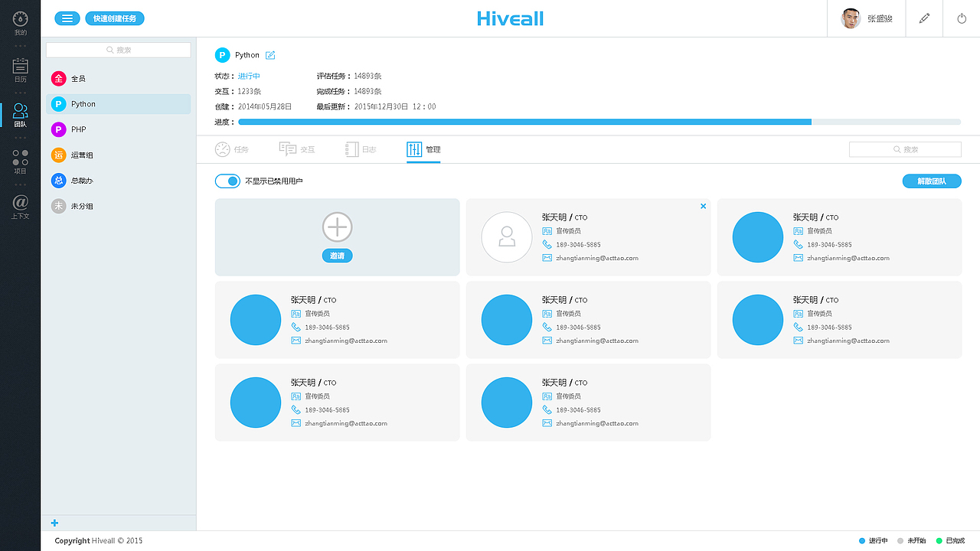Click the pencil edit icon in the header
The width and height of the screenshot is (980, 551).
pos(925,18)
